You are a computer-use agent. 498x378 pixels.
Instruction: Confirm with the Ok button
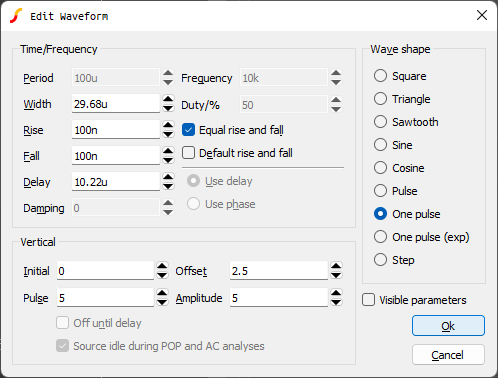pos(448,326)
